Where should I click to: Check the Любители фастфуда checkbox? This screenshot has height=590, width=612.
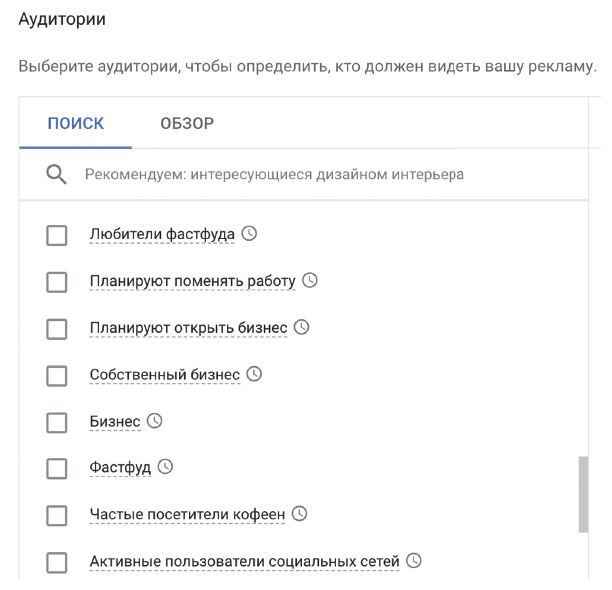57,235
